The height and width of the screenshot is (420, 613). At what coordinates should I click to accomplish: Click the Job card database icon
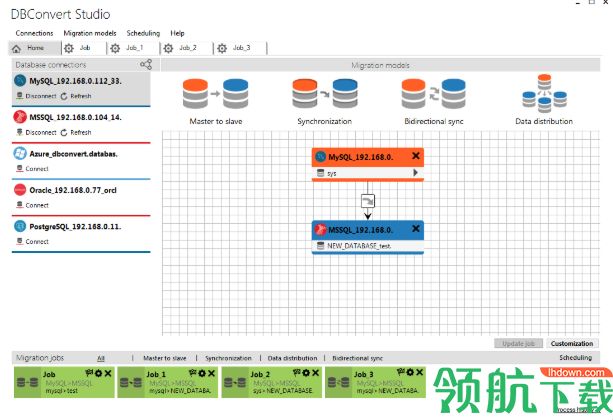pyautogui.click(x=27, y=382)
